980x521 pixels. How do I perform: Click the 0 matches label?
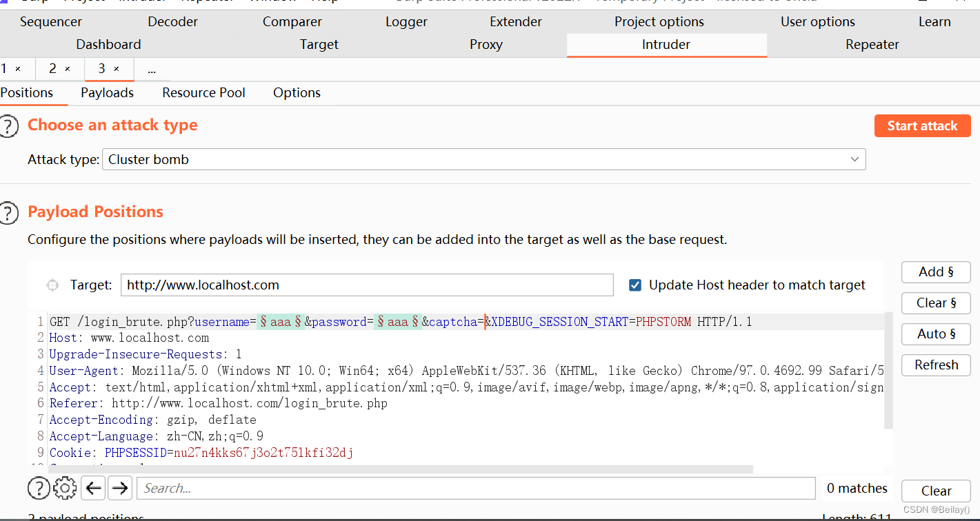(x=857, y=489)
